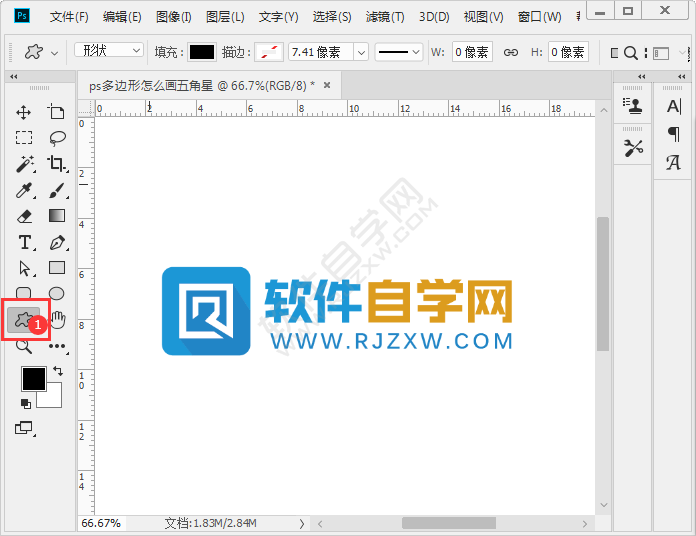Open the Tool Presets panel icon
Screen dimensions: 696x536
click(633, 148)
